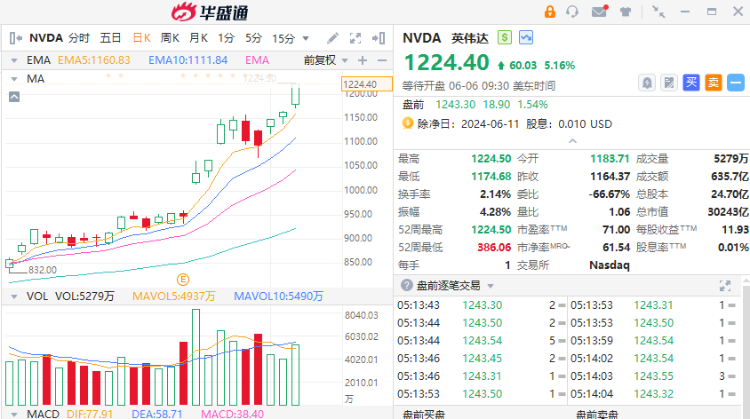
Task: Collapse left panel icon beside NVDA
Action: [16, 38]
